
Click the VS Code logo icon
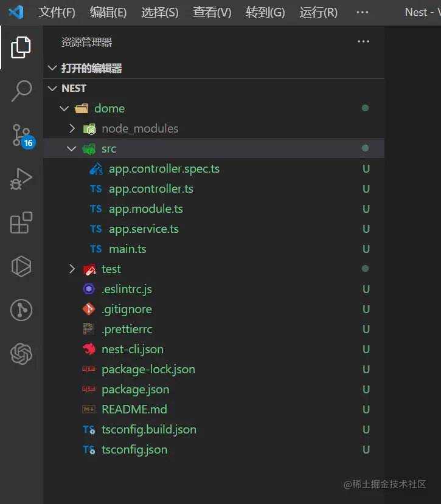point(16,12)
